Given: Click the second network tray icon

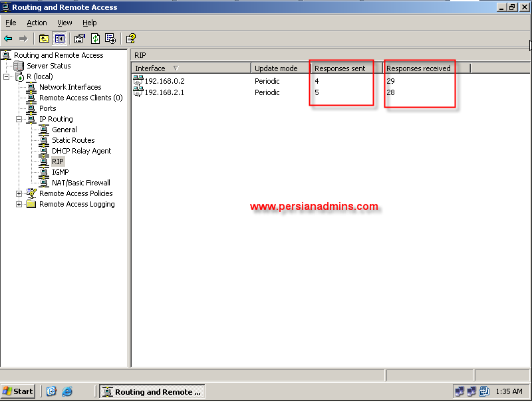Looking at the screenshot, I should click(x=471, y=391).
